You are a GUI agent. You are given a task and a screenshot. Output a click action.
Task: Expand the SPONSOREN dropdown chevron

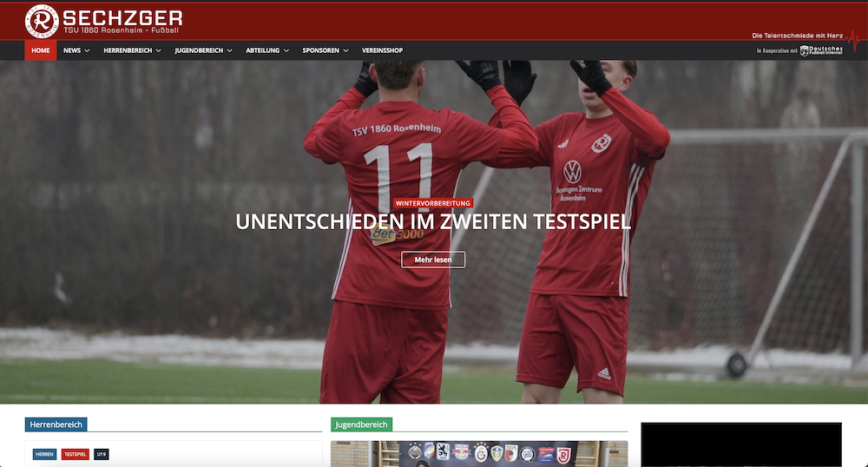coord(346,50)
